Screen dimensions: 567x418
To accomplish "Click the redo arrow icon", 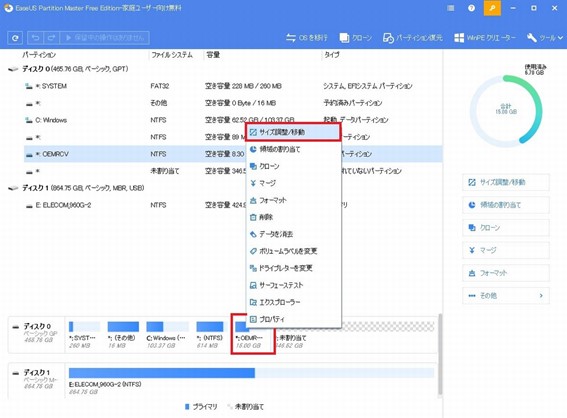I will point(51,38).
